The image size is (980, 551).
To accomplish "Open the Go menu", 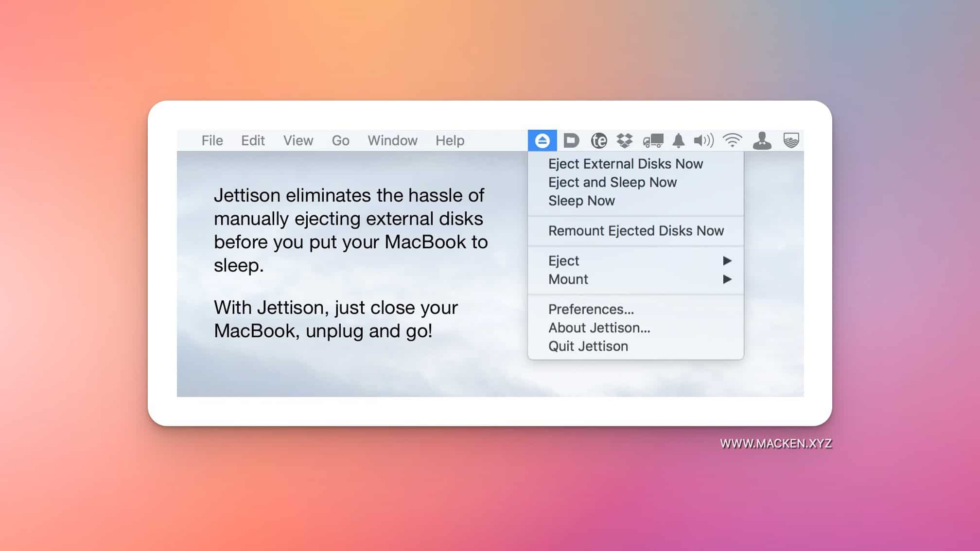I will pos(340,140).
